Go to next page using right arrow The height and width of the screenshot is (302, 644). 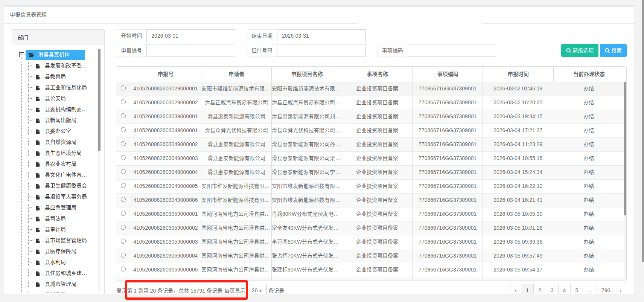point(620,290)
